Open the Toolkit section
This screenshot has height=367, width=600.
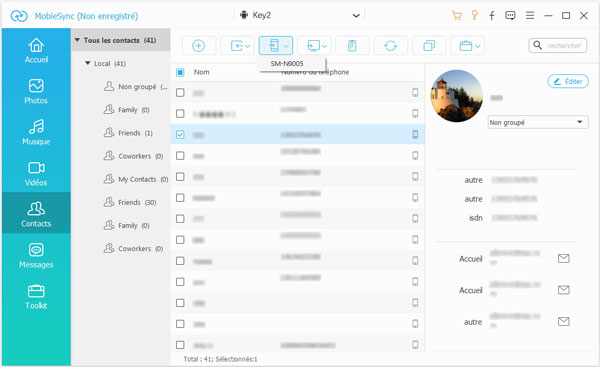tap(36, 297)
